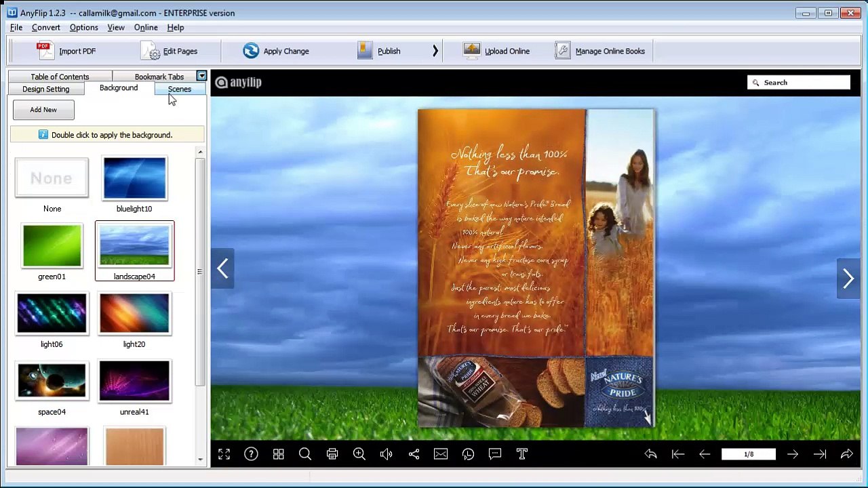Click the magnifier search icon in viewer bar
This screenshot has height=488, width=868.
[305, 454]
